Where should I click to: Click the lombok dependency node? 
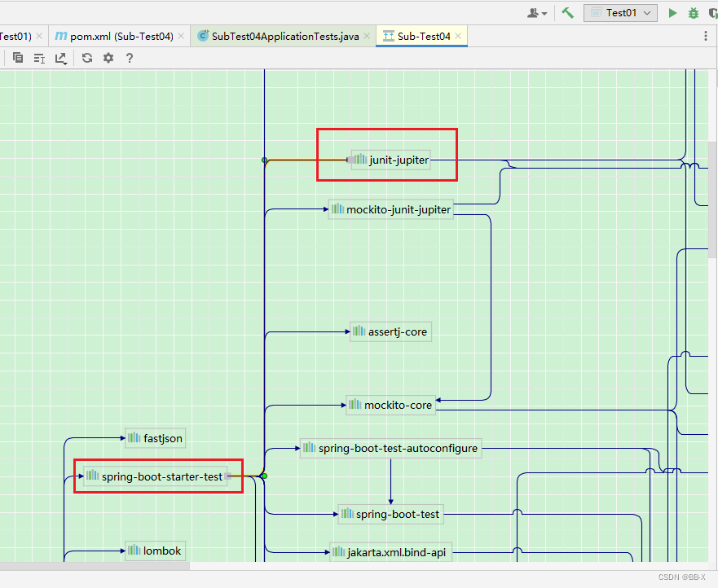pos(155,551)
